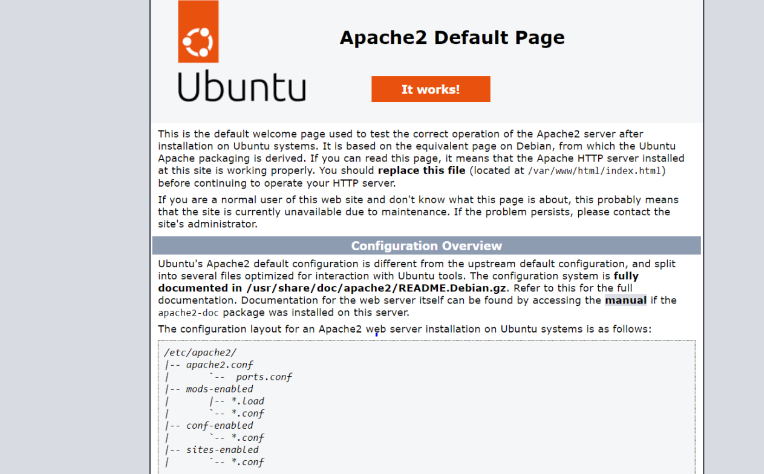
Task: Click the Apache2 Default Page heading
Action: pyautogui.click(x=452, y=38)
